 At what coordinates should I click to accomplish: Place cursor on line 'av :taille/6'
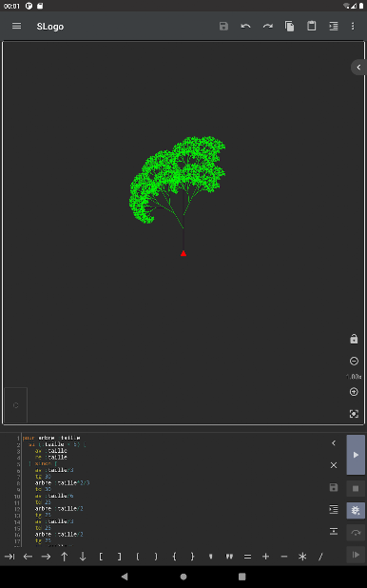(x=54, y=496)
